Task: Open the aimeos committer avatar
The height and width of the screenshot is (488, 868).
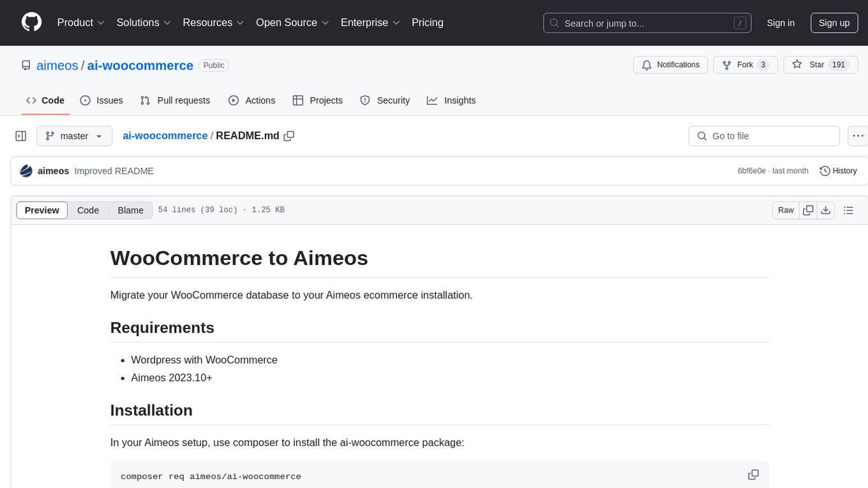Action: click(26, 171)
